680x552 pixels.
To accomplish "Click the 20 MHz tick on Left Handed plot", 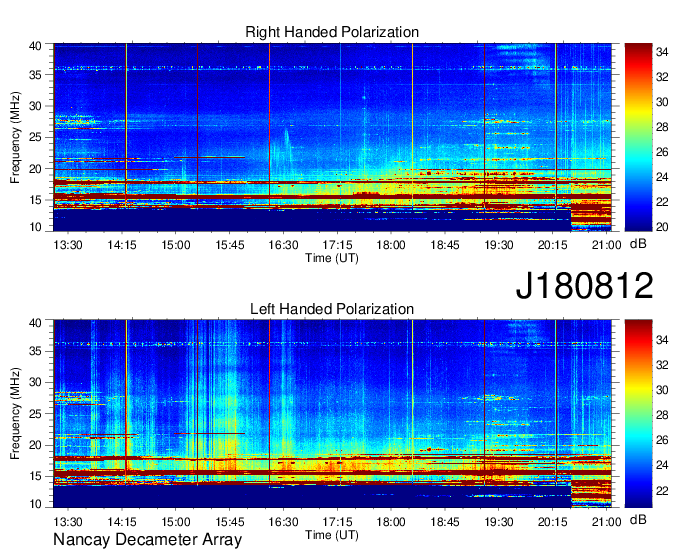I will 35,445.
